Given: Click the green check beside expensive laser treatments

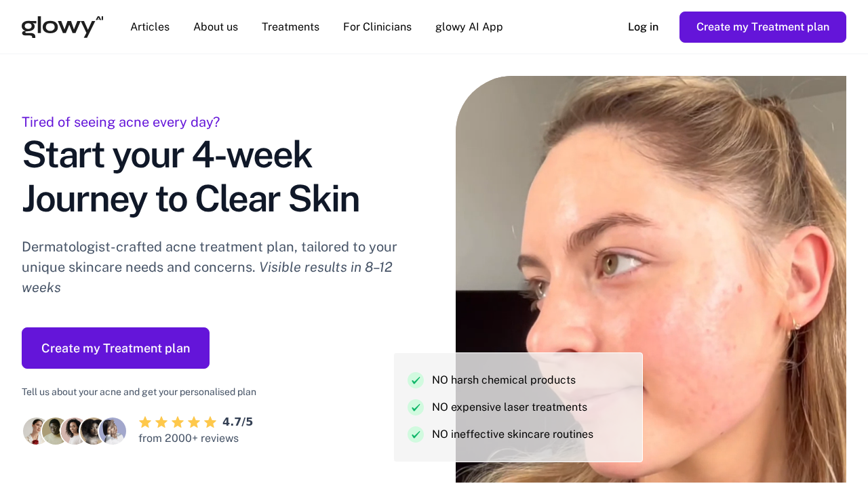Looking at the screenshot, I should pyautogui.click(x=416, y=407).
